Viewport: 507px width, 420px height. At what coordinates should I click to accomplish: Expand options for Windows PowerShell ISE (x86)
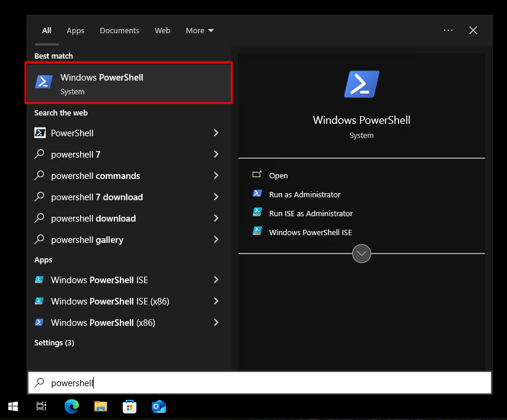click(x=216, y=301)
